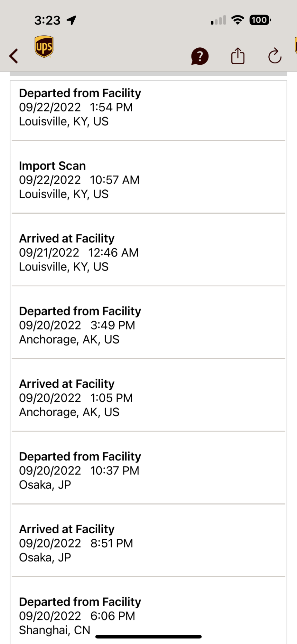Tap the back arrow chevron
Screen dimensions: 297x644
pyautogui.click(x=14, y=56)
